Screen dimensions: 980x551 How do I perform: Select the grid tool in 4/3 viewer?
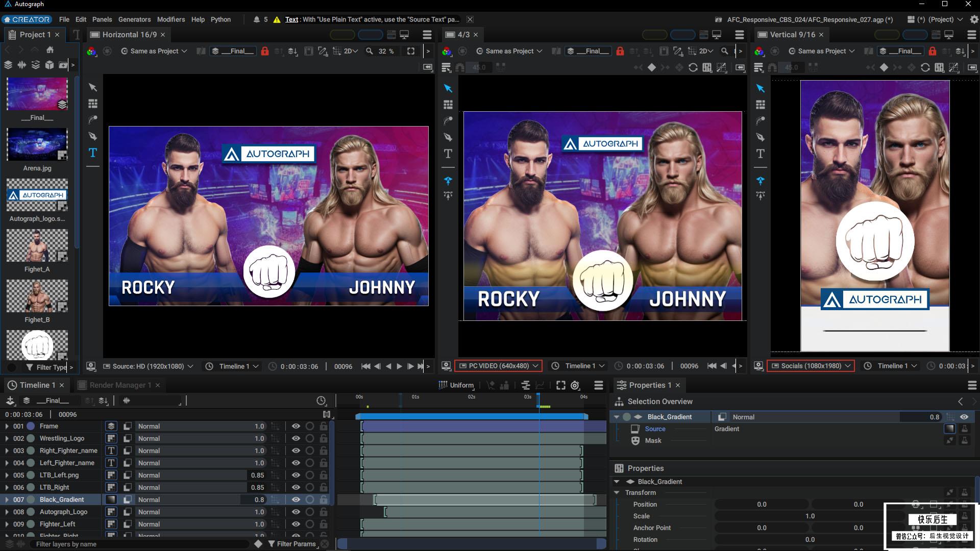[x=448, y=105]
